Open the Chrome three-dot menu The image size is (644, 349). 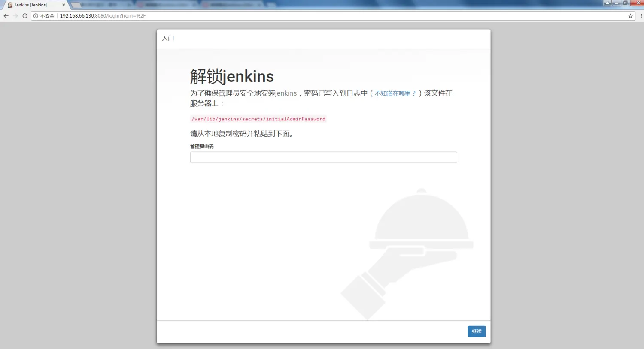click(641, 16)
